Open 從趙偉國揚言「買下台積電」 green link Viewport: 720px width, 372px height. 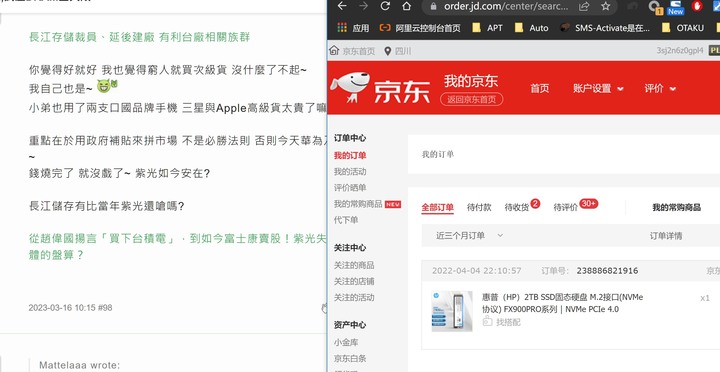pos(177,247)
